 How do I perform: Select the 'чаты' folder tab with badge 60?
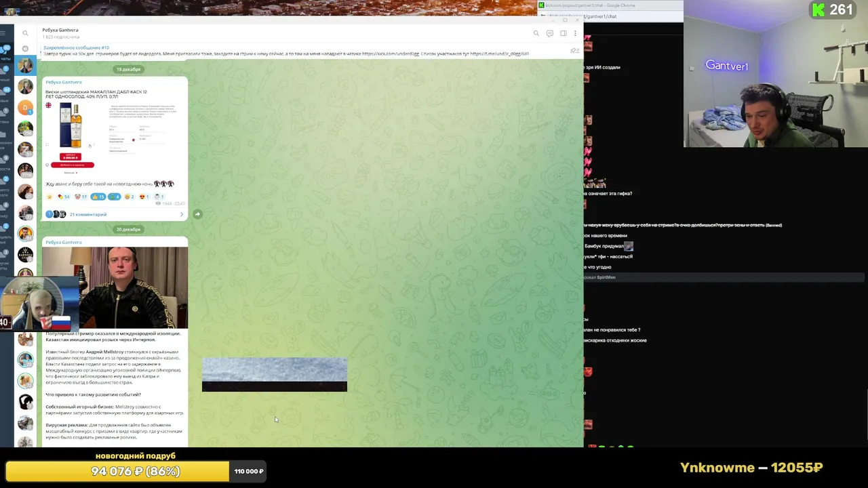point(5,53)
